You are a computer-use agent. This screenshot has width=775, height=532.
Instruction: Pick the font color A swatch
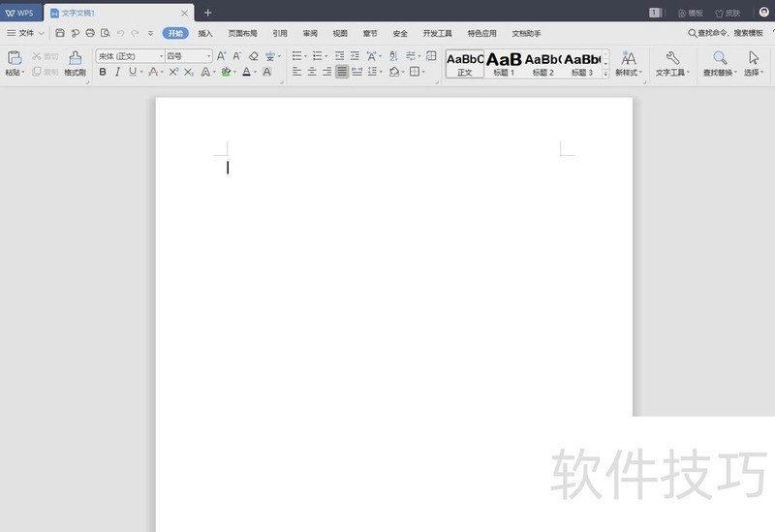[x=246, y=72]
